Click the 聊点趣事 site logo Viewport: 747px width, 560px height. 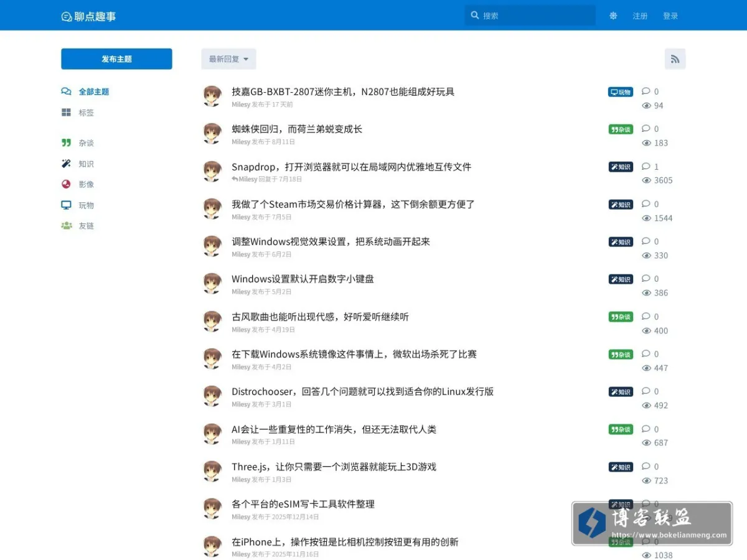(x=89, y=16)
